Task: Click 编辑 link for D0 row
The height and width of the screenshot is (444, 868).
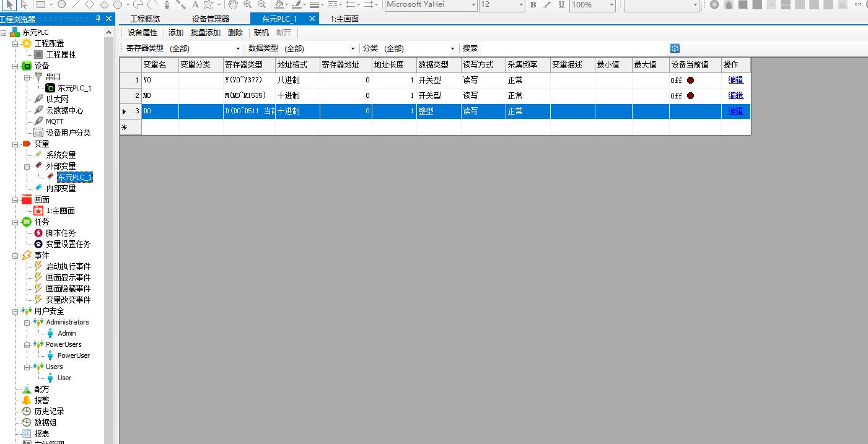Action: 736,111
